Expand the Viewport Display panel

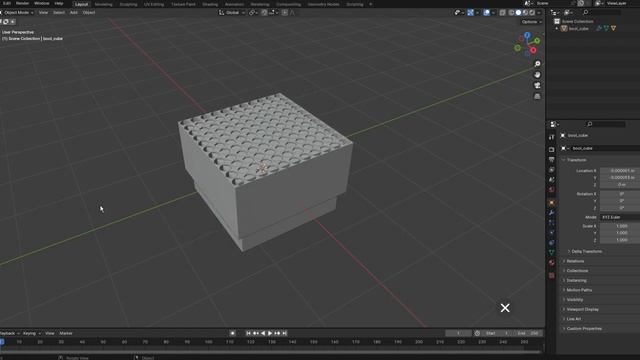(x=581, y=309)
